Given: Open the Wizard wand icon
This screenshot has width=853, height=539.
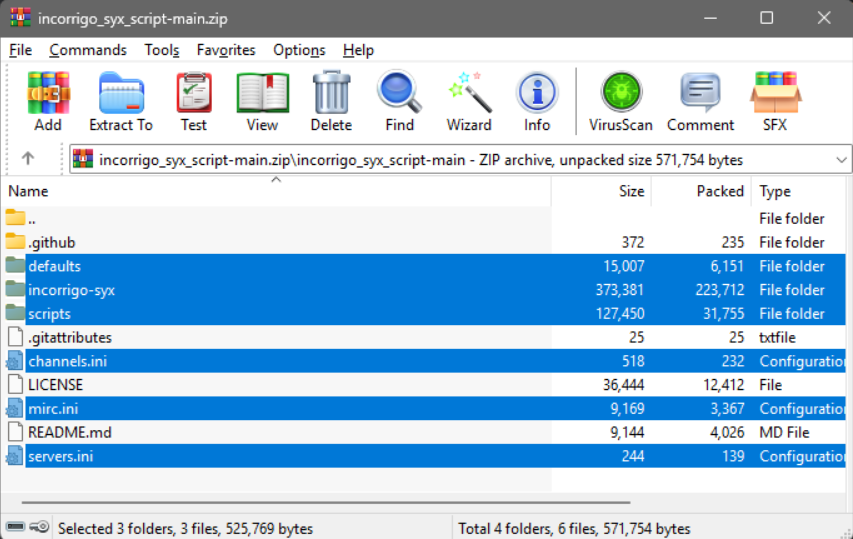Looking at the screenshot, I should click(469, 92).
